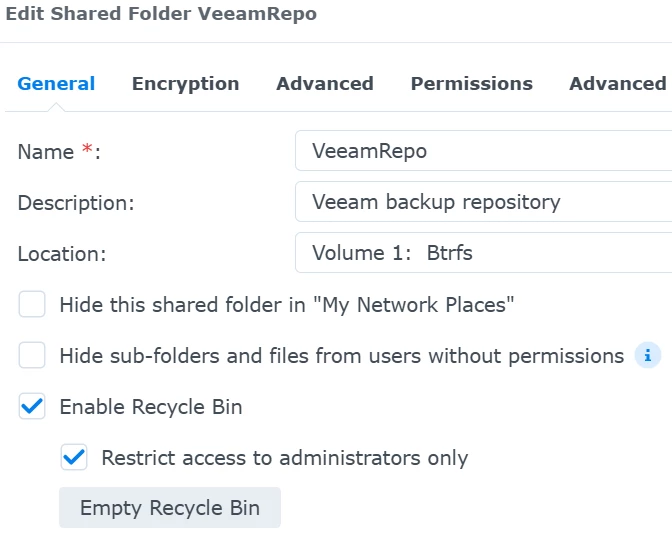Open the Encryption tab
This screenshot has width=672, height=536.
pos(185,84)
